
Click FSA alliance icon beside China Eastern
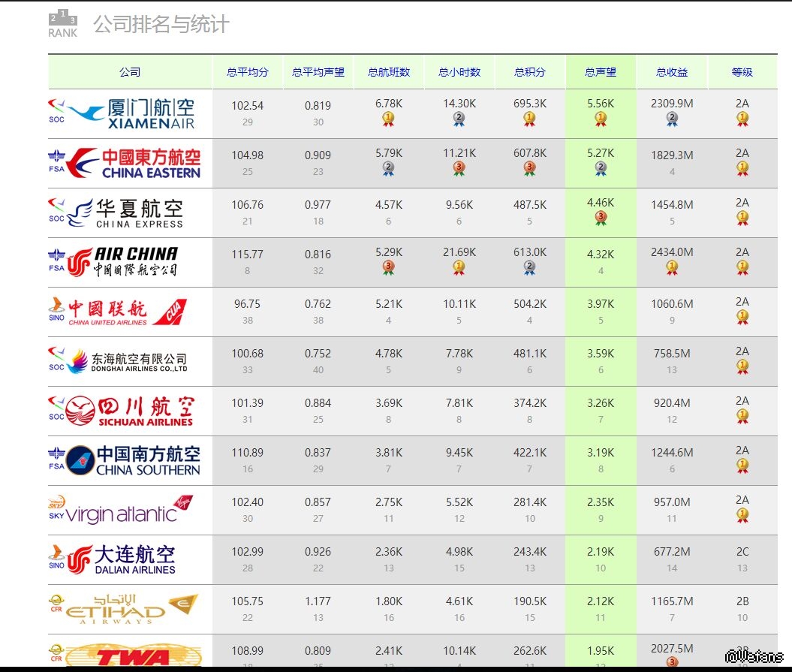pos(56,161)
